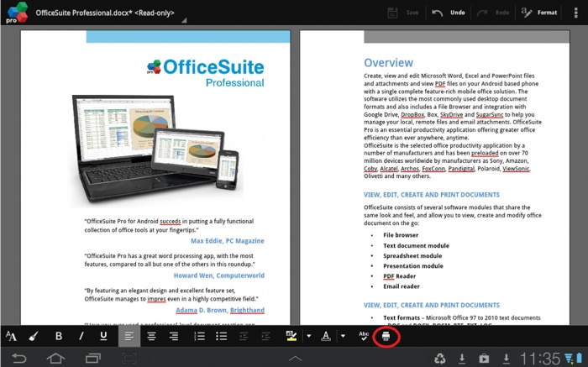
Task: Open the store bag notification
Action: tap(484, 359)
